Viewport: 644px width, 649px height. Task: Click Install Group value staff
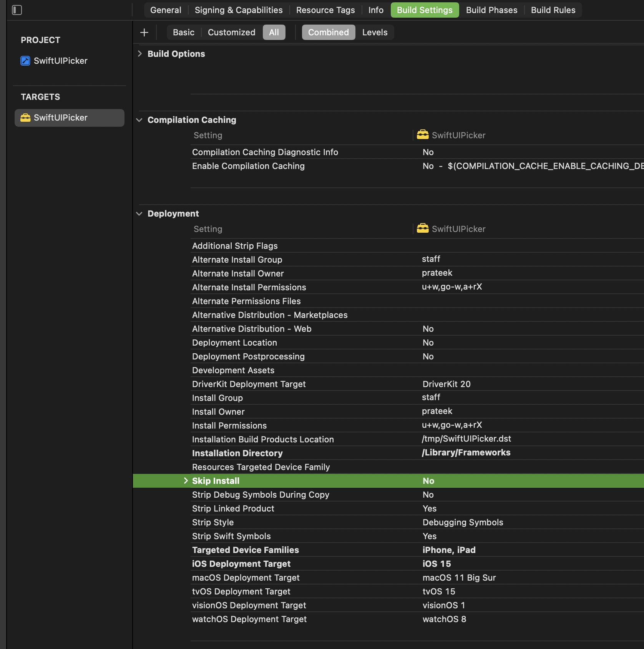431,397
